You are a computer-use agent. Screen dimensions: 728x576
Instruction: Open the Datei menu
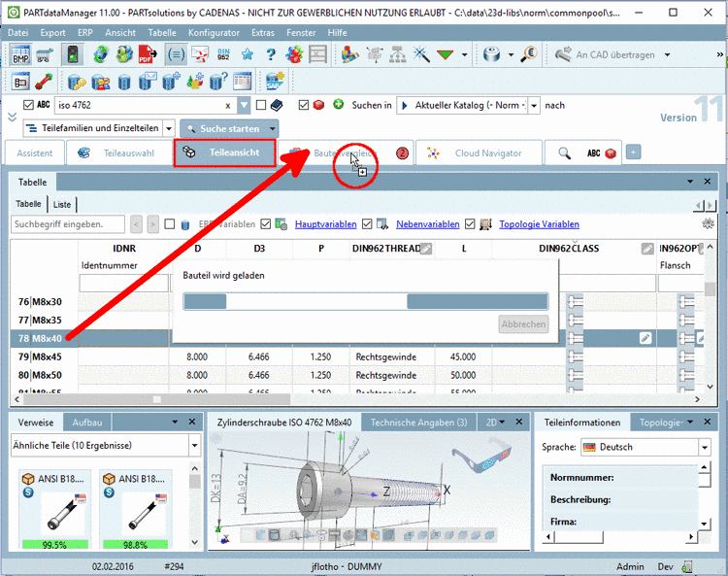[17, 32]
